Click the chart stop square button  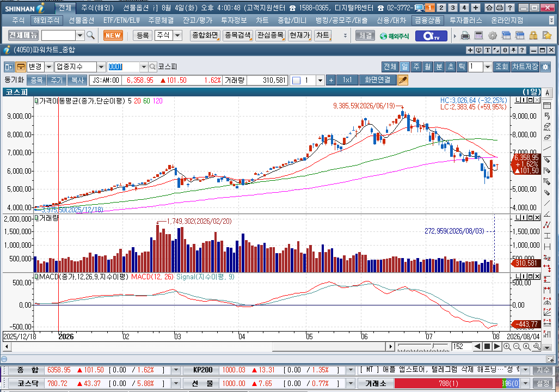487,346
